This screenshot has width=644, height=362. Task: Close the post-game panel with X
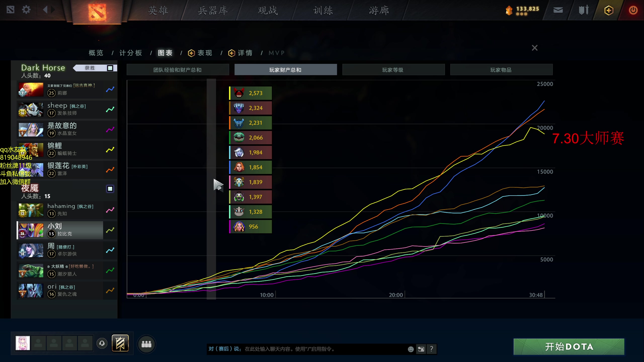click(535, 48)
